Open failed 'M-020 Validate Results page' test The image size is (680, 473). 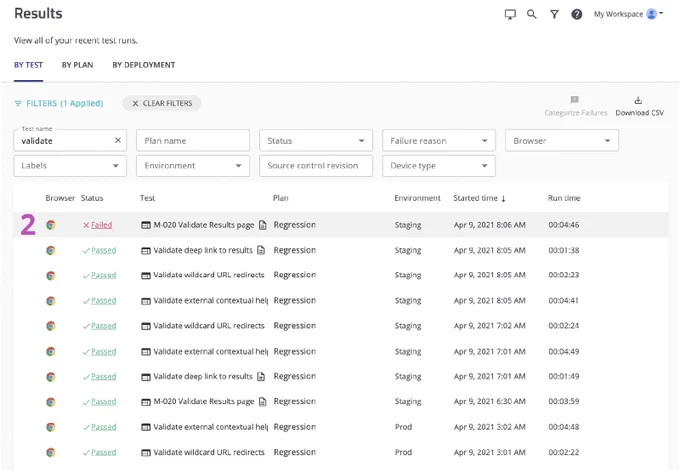pyautogui.click(x=204, y=225)
